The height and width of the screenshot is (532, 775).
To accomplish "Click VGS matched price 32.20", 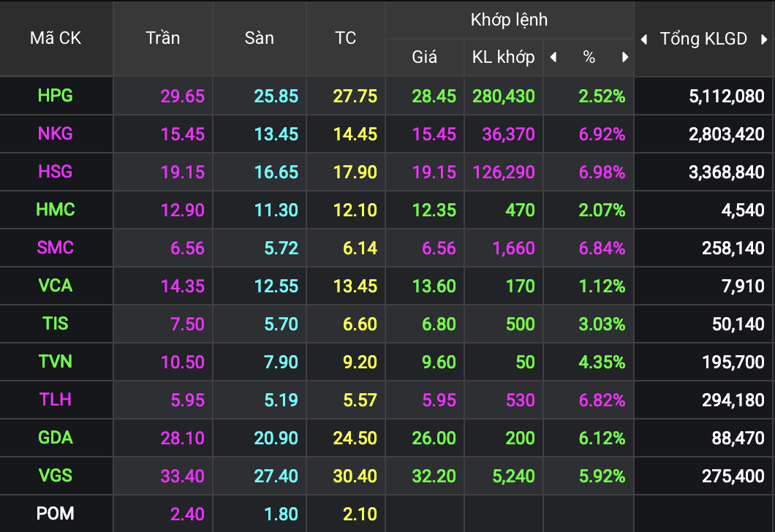I will [x=434, y=476].
